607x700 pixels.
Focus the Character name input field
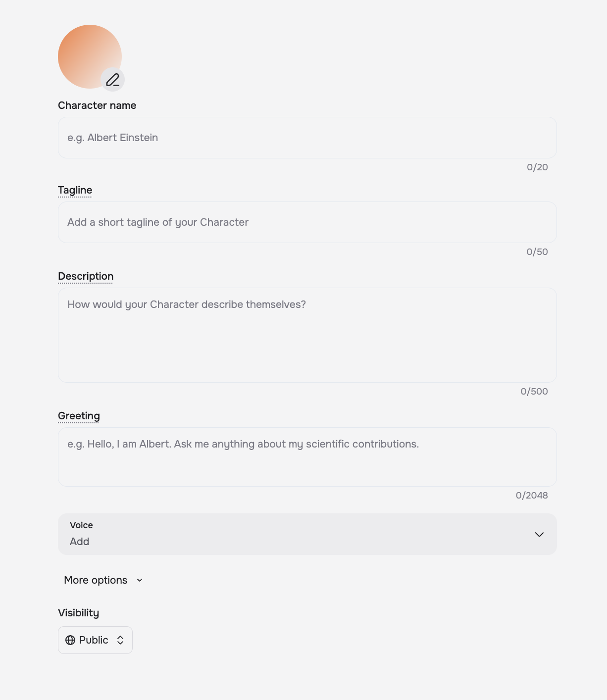307,138
